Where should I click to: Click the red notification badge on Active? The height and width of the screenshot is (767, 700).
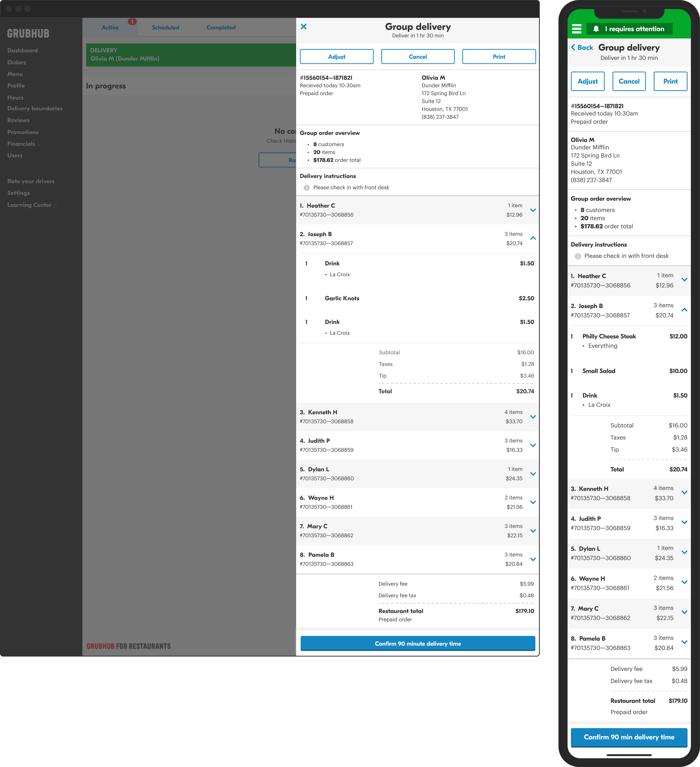(x=132, y=22)
